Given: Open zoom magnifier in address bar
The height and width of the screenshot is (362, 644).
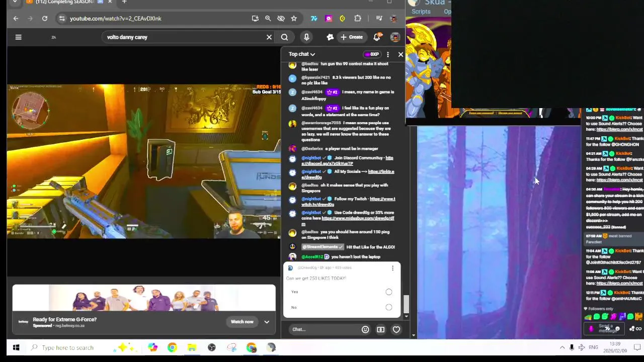Looking at the screenshot, I should click(x=268, y=19).
